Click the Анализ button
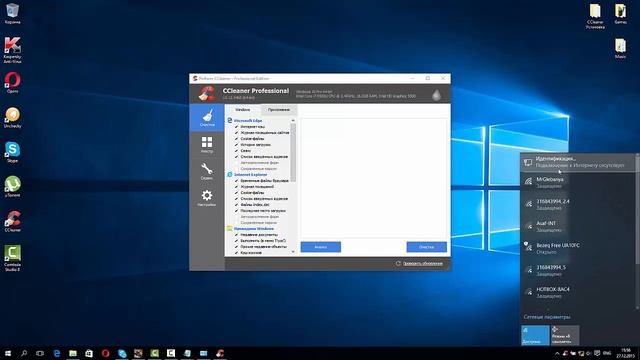 tap(321, 247)
